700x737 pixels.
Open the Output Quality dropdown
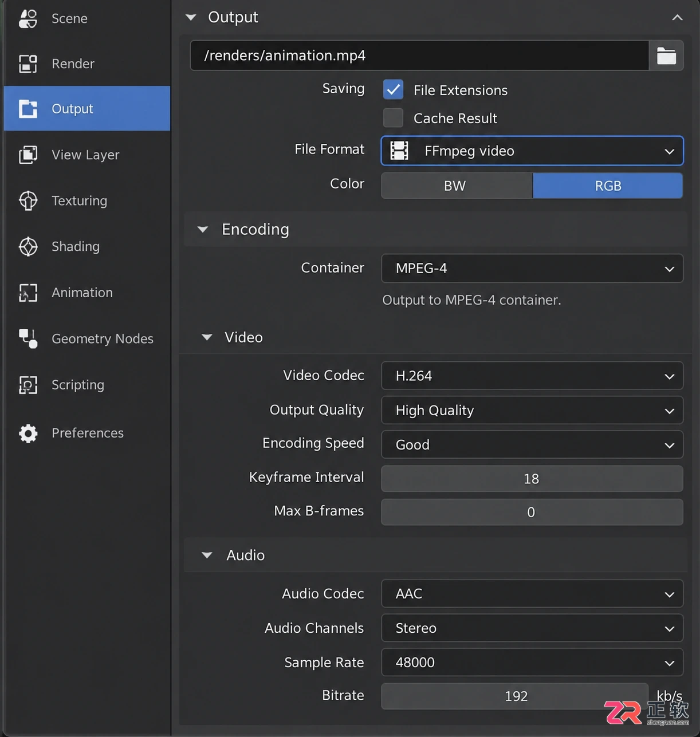click(532, 411)
